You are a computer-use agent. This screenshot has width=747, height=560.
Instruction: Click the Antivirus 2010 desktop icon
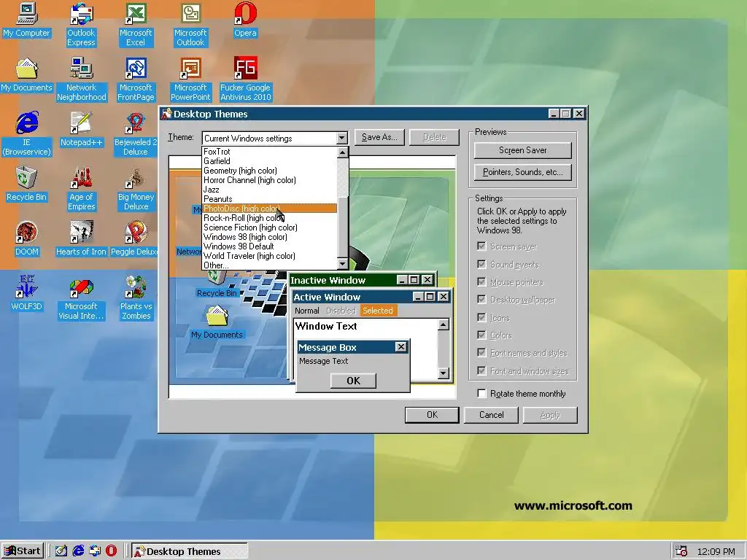[245, 79]
